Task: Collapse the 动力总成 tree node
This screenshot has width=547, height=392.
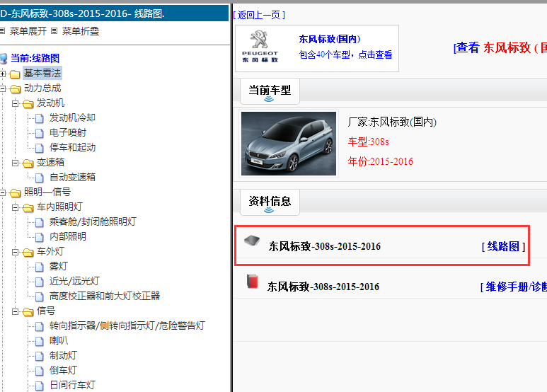Action: coord(2,88)
